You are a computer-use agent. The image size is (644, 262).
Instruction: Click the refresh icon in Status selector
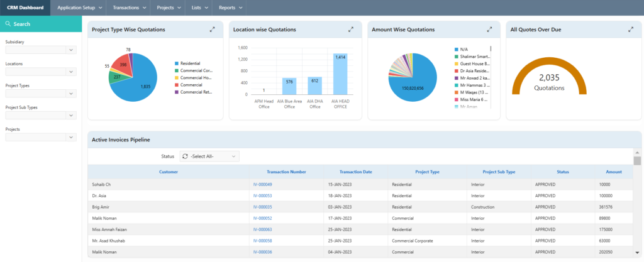tap(185, 156)
